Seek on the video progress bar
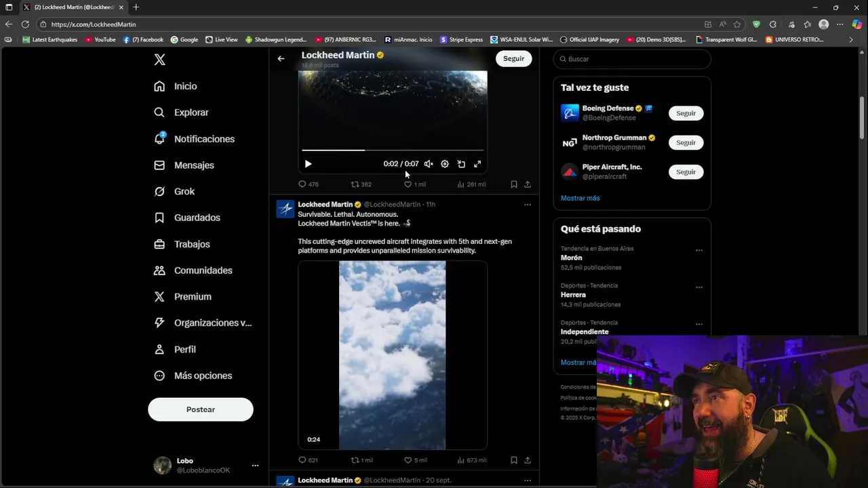Screen dimensions: 868x488 coord(393,150)
